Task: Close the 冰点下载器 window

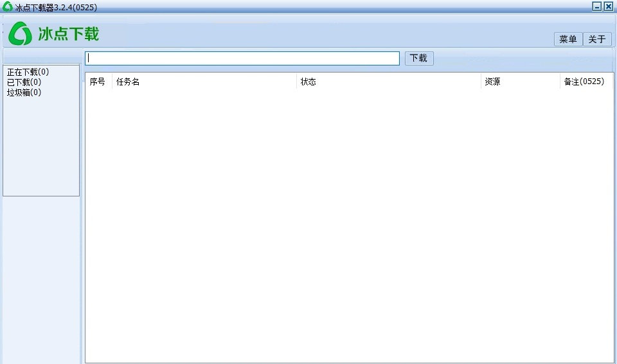Action: pos(609,6)
